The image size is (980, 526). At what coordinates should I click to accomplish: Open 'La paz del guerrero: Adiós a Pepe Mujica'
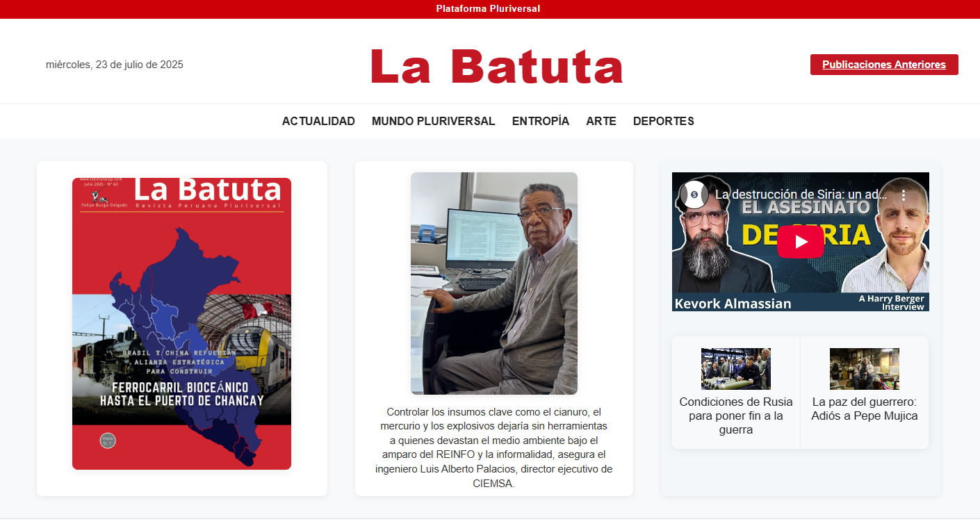(865, 409)
